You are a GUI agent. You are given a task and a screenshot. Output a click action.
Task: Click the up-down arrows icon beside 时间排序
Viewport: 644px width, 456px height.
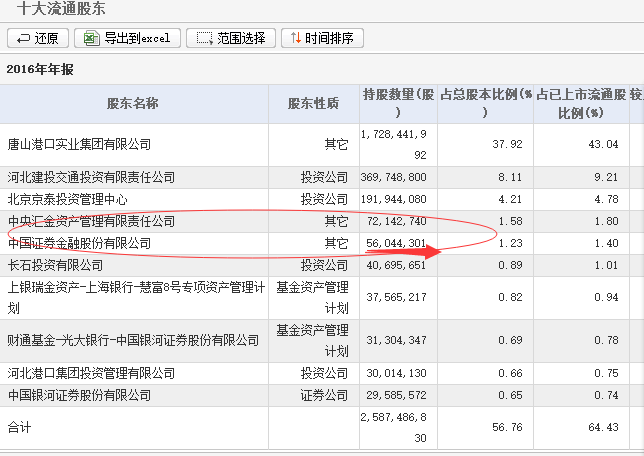point(296,38)
